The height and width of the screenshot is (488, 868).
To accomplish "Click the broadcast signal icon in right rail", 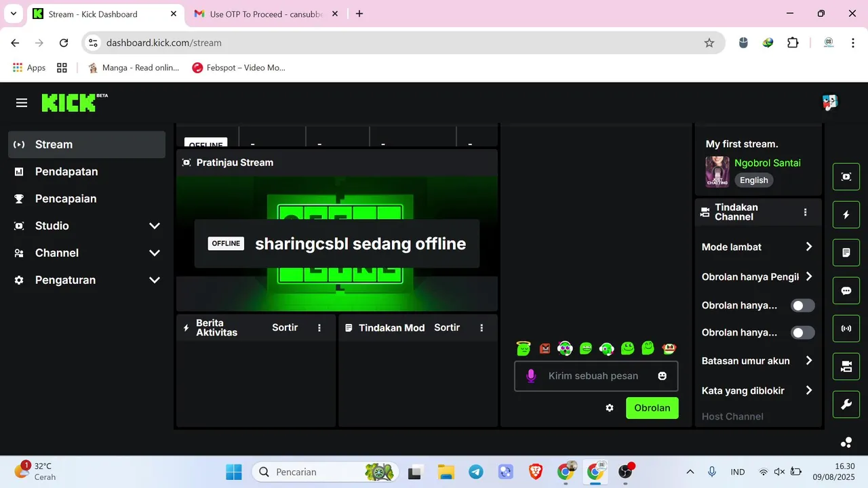I will [x=846, y=329].
